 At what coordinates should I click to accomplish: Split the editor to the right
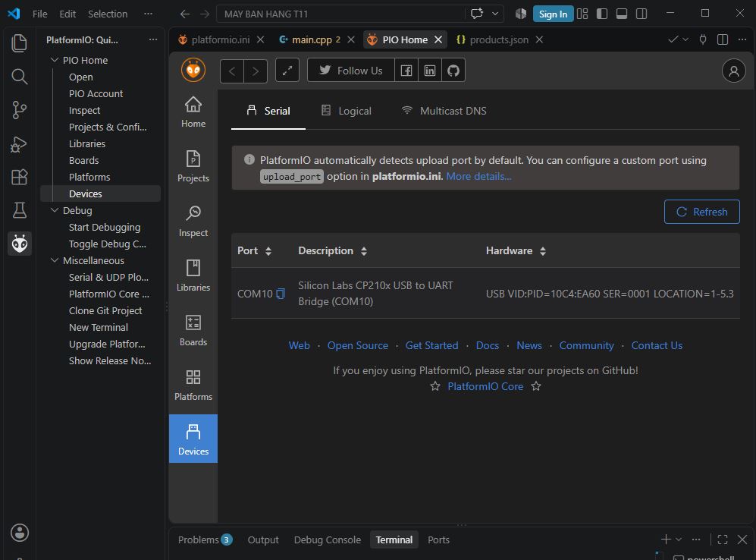point(722,39)
